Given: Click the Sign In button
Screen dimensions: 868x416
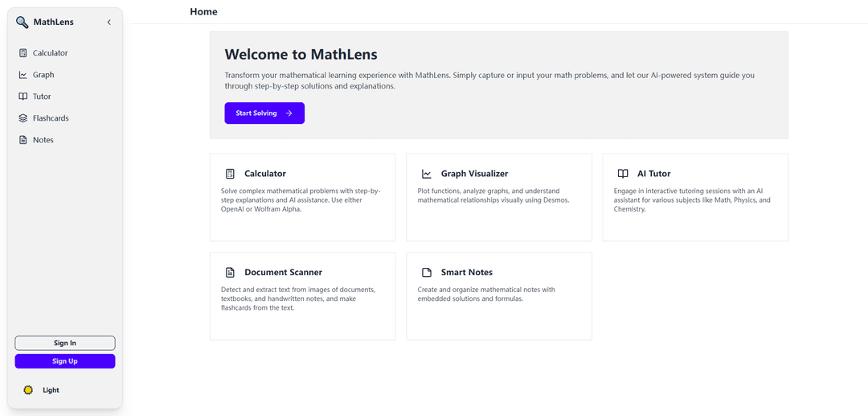Looking at the screenshot, I should click(65, 343).
